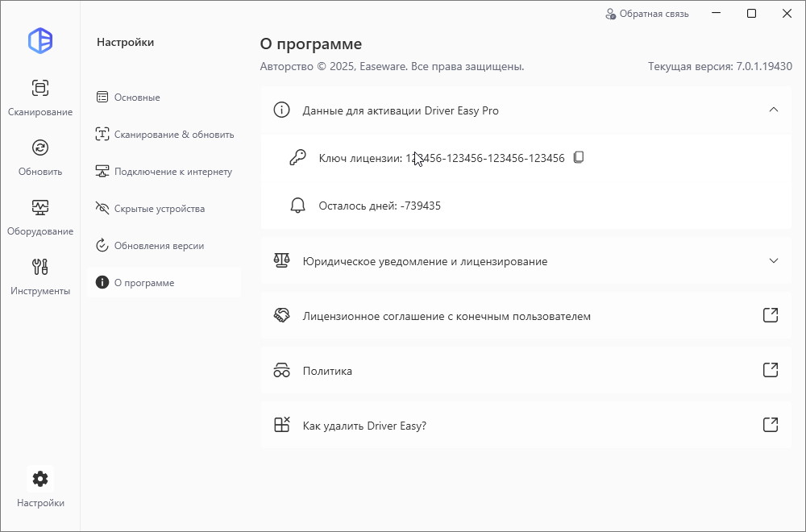Collapse the Driver Easy Pro activation section
The height and width of the screenshot is (532, 806).
(773, 110)
